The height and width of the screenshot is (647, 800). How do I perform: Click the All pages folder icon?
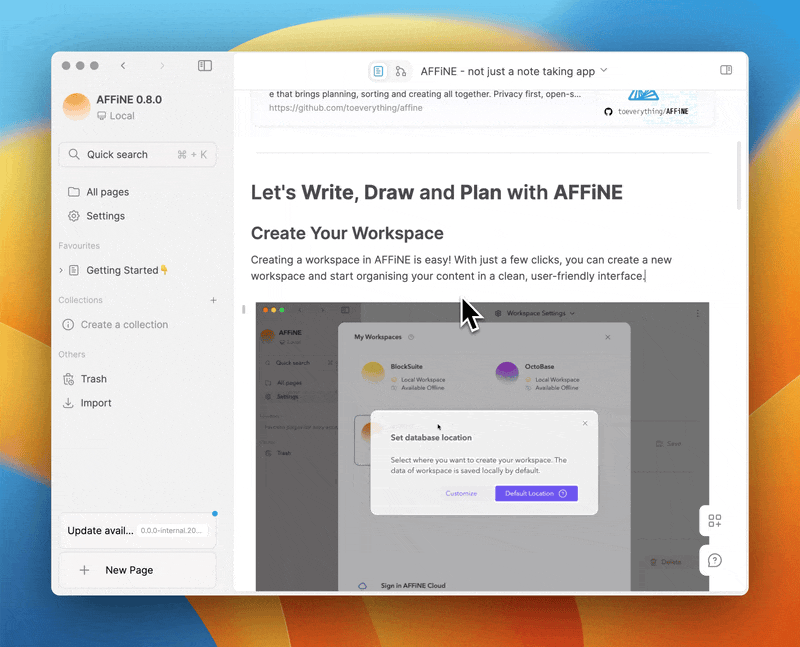tap(74, 192)
